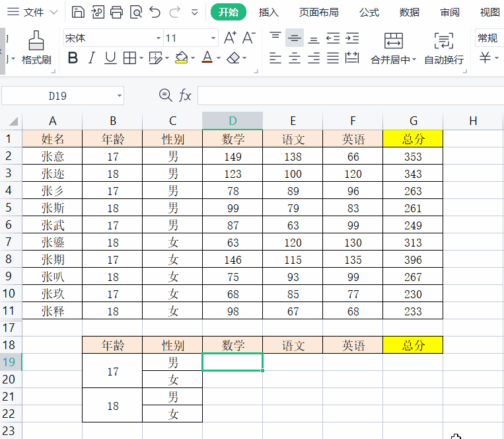Select the Format Painter (格式刷) tool

coord(36,48)
